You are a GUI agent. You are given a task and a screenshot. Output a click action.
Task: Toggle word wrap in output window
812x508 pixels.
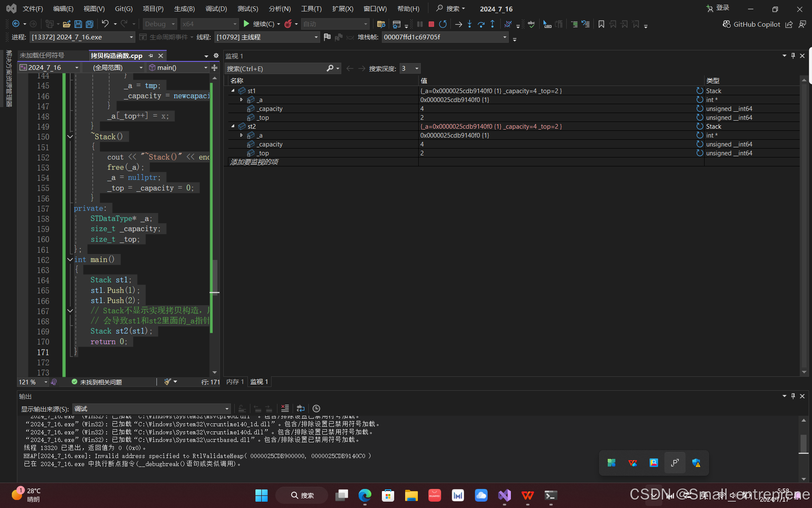click(x=301, y=409)
